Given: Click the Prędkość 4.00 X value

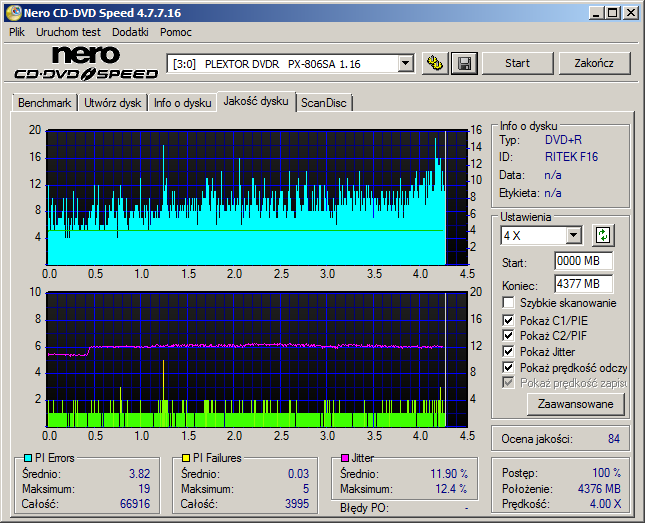Looking at the screenshot, I should tap(605, 504).
